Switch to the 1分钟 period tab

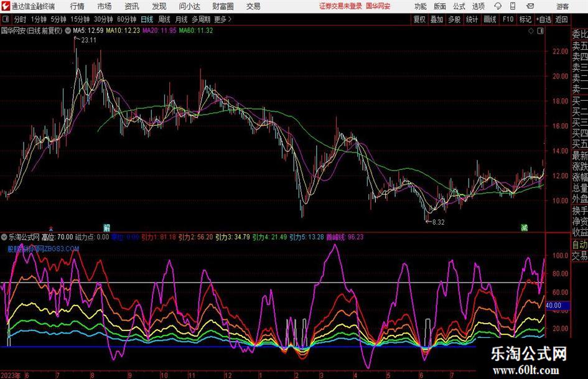pos(39,19)
